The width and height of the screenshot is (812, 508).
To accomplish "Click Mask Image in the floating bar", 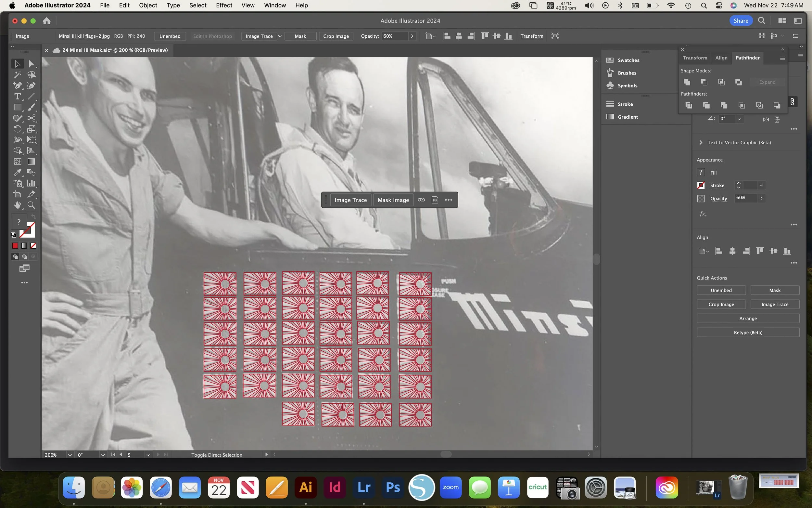I will [393, 200].
